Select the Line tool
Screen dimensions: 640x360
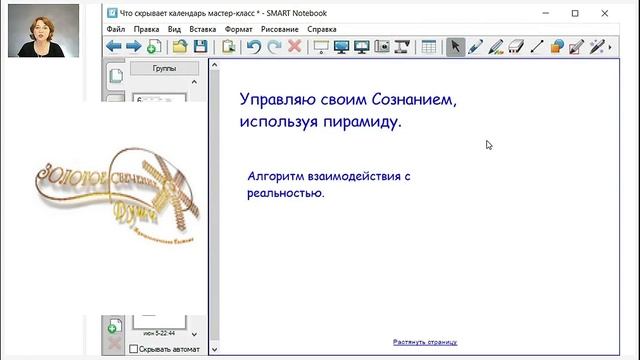537,47
